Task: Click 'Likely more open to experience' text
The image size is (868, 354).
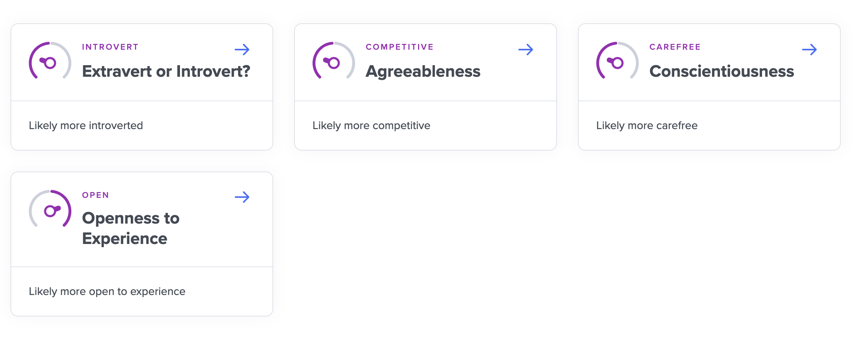Action: [x=107, y=291]
